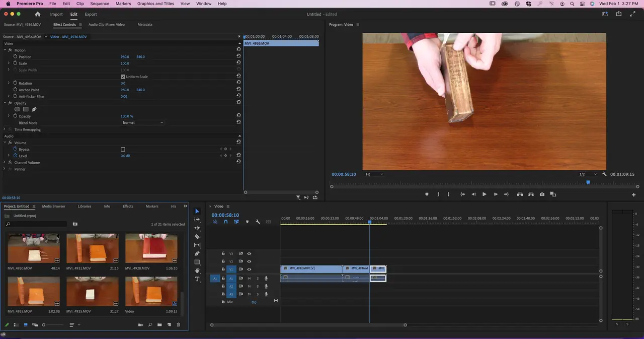644x339 pixels.
Task: Open the Blend Mode dropdown
Action: [143, 123]
